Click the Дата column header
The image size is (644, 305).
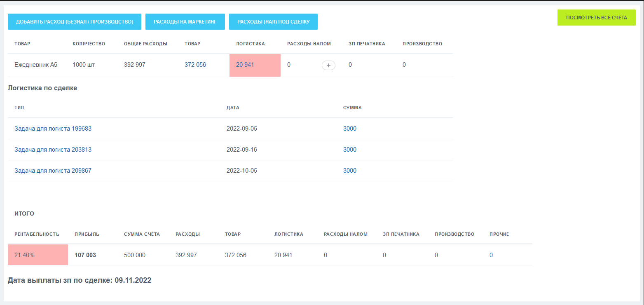pos(233,108)
